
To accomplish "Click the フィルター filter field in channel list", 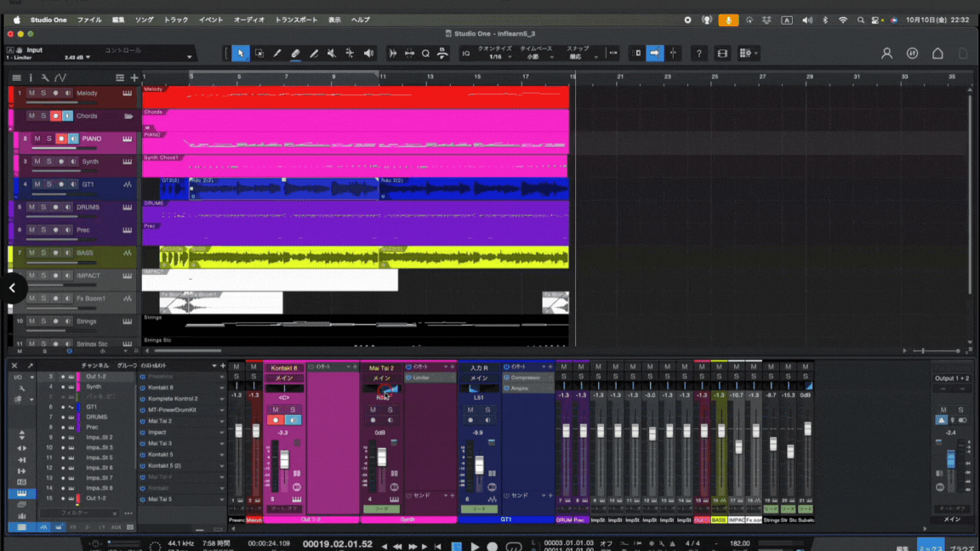I will click(x=76, y=513).
